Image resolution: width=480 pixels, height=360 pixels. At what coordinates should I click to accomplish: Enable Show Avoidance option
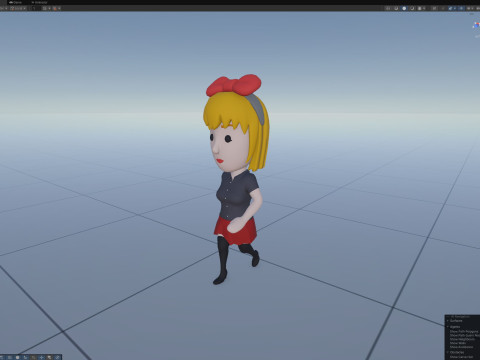pyautogui.click(x=461, y=347)
